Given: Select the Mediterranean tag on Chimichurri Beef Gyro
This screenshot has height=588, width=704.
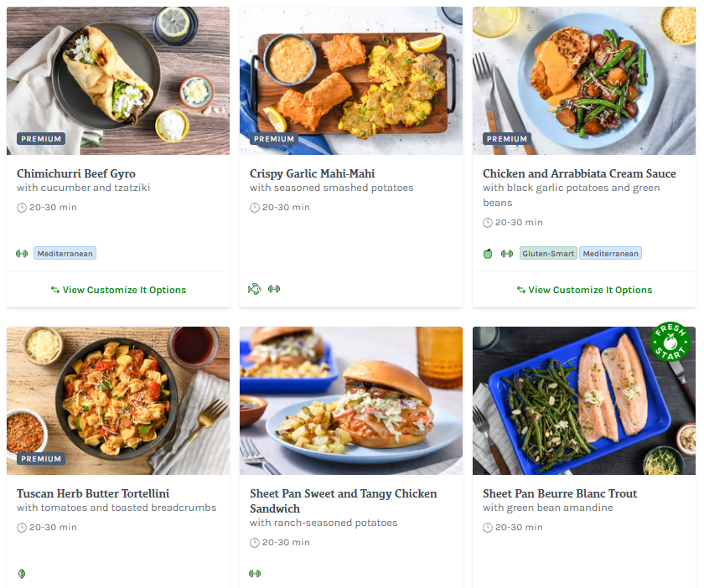Looking at the screenshot, I should [x=65, y=253].
